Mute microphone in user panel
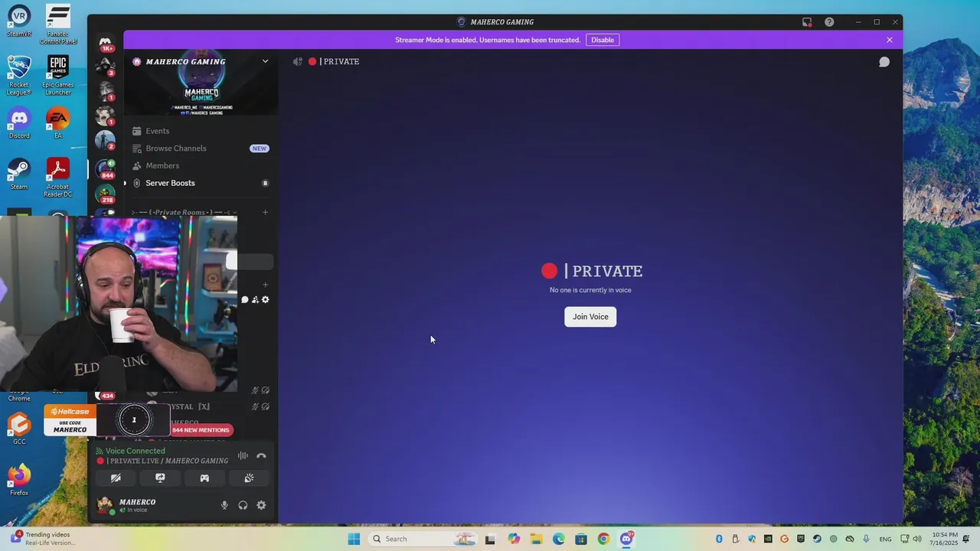 click(224, 505)
